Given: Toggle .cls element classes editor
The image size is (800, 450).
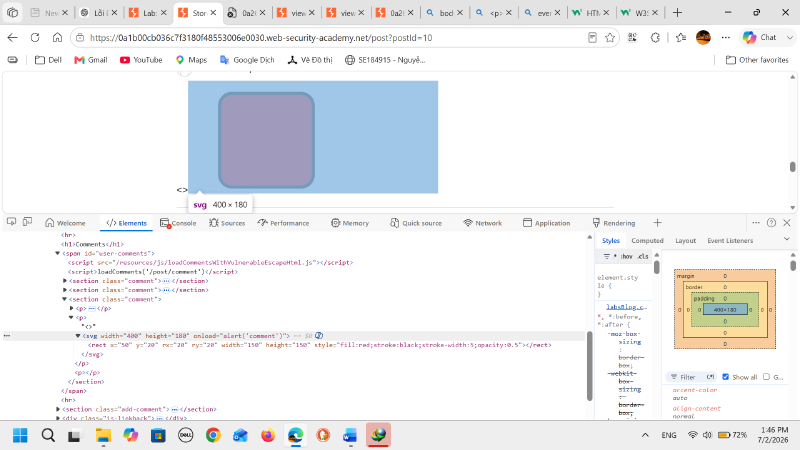Looking at the screenshot, I should click(643, 256).
